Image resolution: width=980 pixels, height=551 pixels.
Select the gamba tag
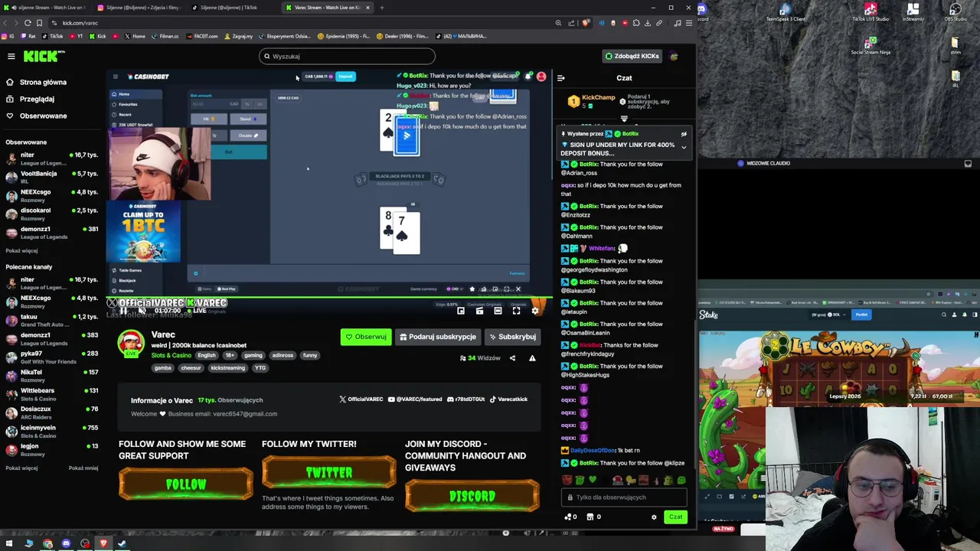click(163, 368)
